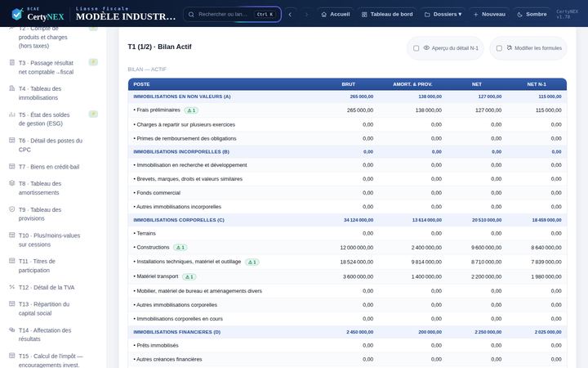Click the badge next to Frais préliminaires
Screen dimensions: 588x368
point(191,110)
